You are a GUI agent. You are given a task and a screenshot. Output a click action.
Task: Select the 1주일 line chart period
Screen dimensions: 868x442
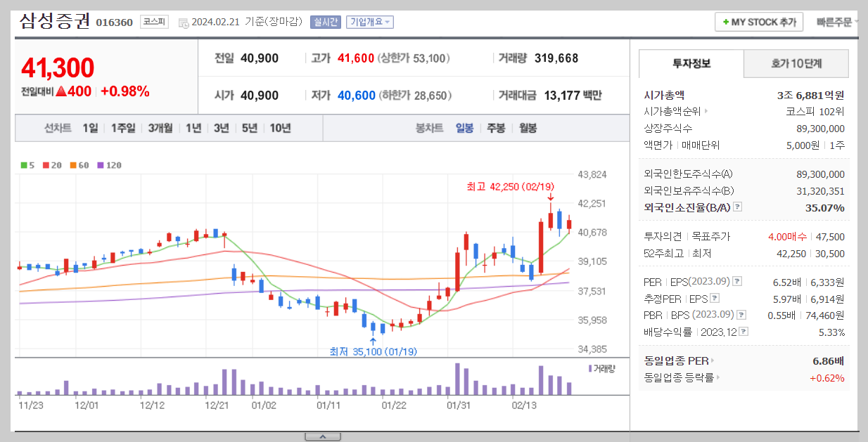pyautogui.click(x=123, y=128)
